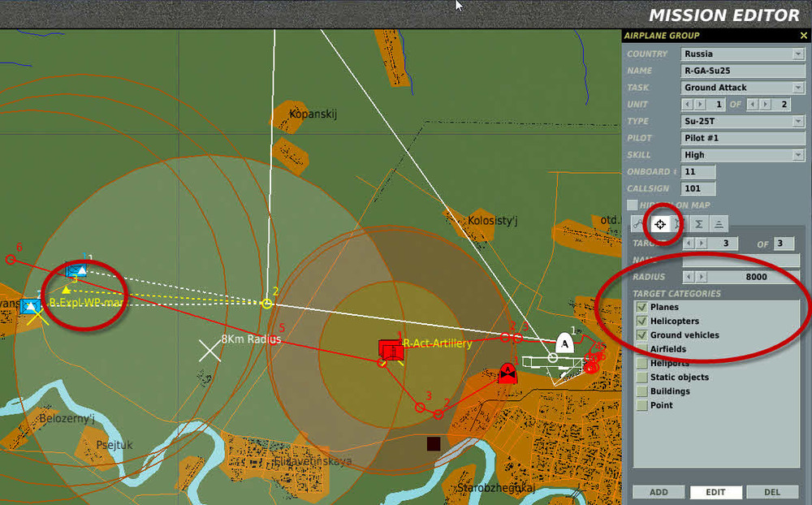This screenshot has width=812, height=505.
Task: Open the Skill dropdown
Action: (x=798, y=154)
